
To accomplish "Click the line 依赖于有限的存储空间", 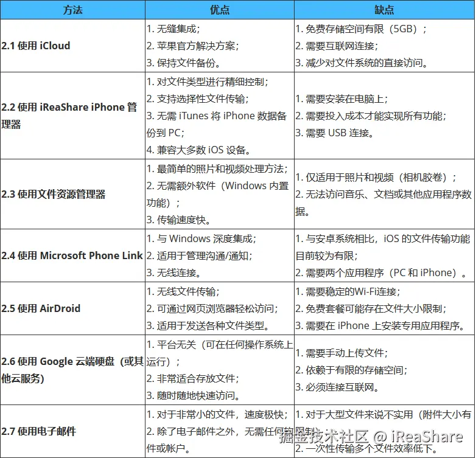I will pyautogui.click(x=351, y=370).
